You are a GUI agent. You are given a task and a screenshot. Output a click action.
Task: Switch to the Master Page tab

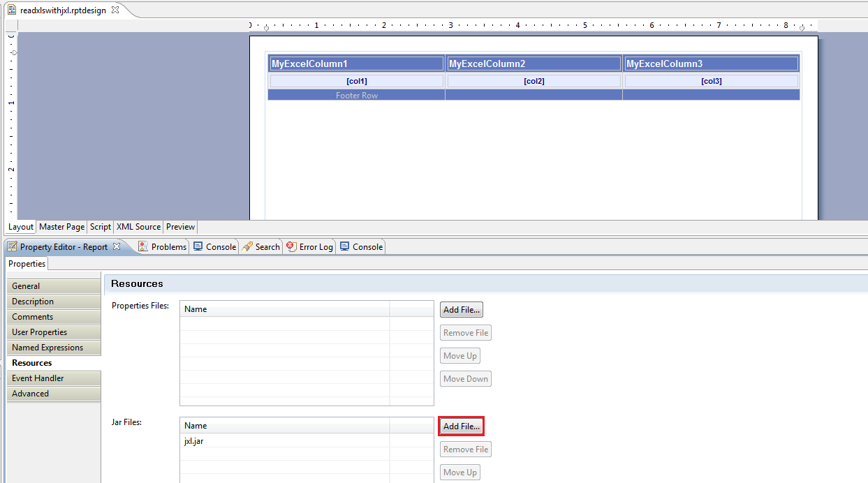[x=61, y=227]
